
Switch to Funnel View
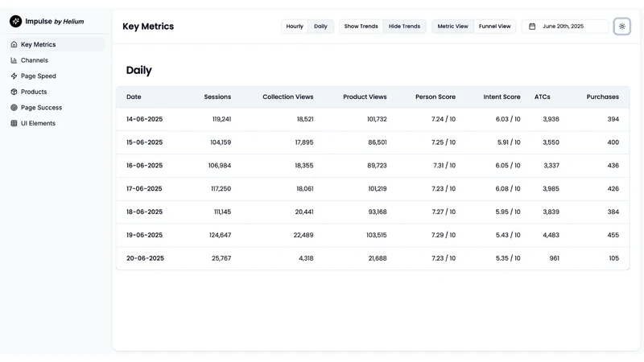click(x=494, y=27)
